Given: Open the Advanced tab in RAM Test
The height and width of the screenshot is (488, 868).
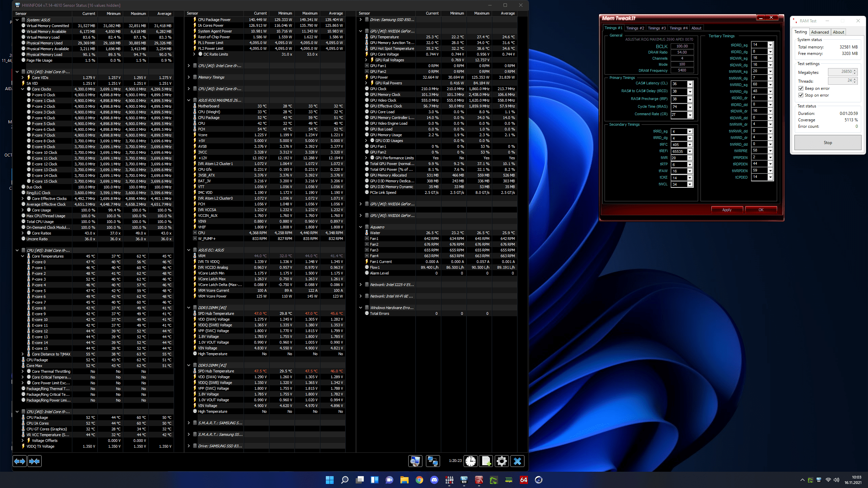Looking at the screenshot, I should click(820, 32).
